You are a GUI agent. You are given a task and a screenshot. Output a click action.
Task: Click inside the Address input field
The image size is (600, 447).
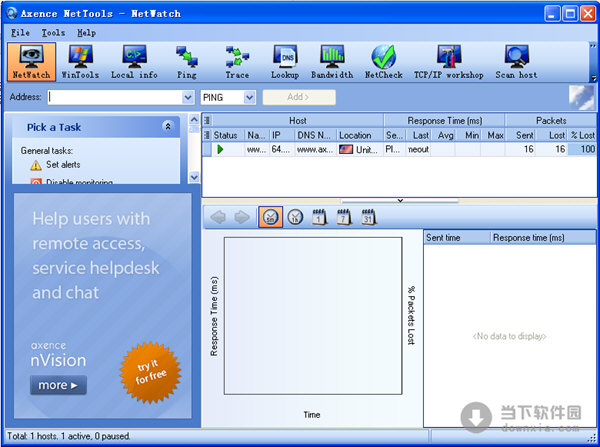coord(115,97)
